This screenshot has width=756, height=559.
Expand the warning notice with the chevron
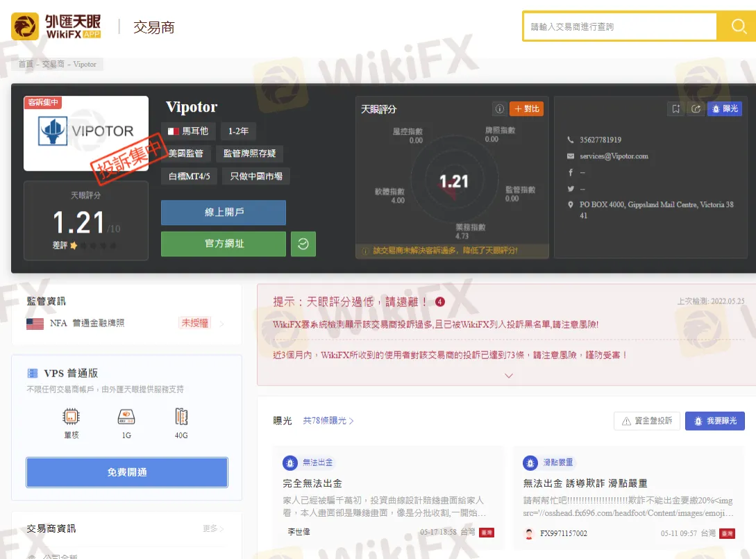(x=509, y=376)
